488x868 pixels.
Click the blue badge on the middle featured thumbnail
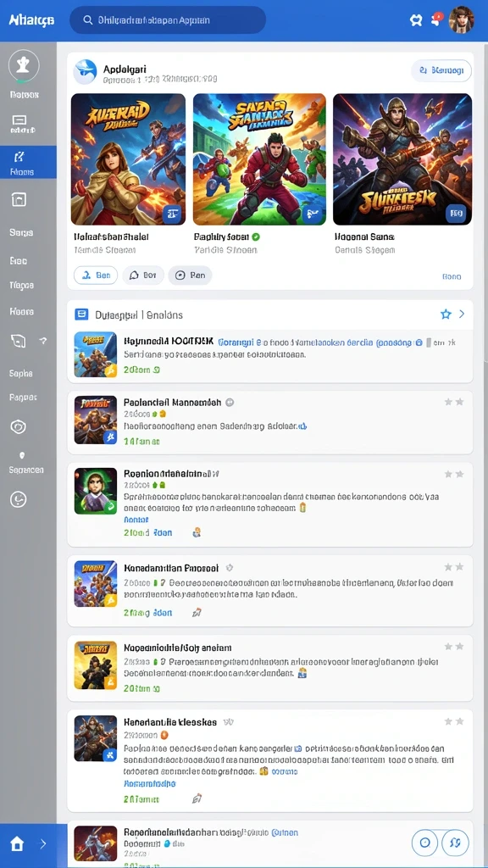(313, 214)
